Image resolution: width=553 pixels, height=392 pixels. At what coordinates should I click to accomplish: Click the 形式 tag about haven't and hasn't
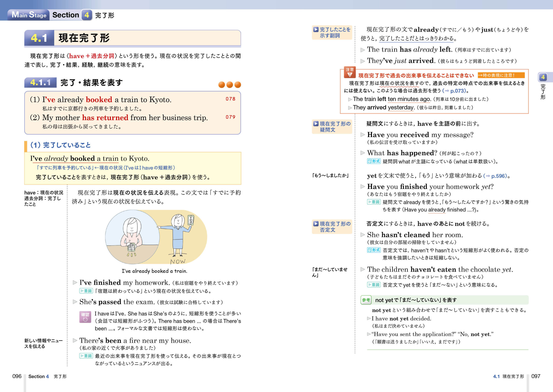[x=374, y=250]
